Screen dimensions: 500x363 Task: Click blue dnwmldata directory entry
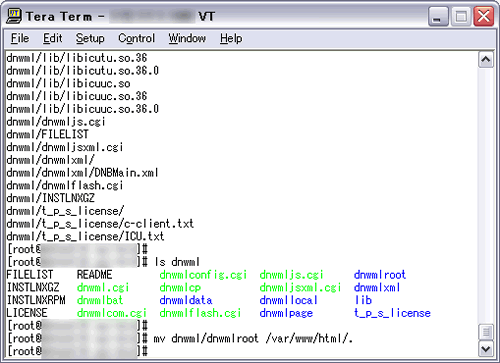coord(186,300)
